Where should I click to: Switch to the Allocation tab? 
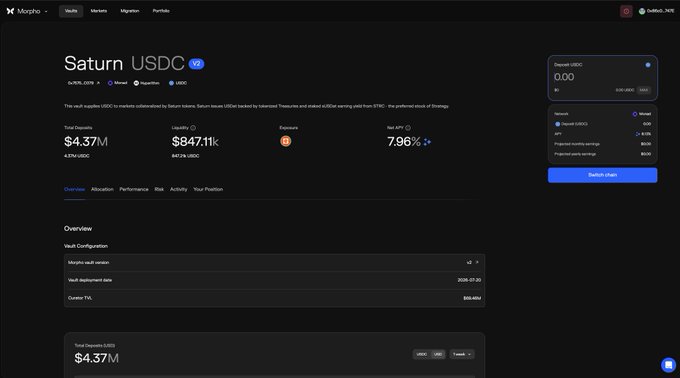pyautogui.click(x=102, y=189)
